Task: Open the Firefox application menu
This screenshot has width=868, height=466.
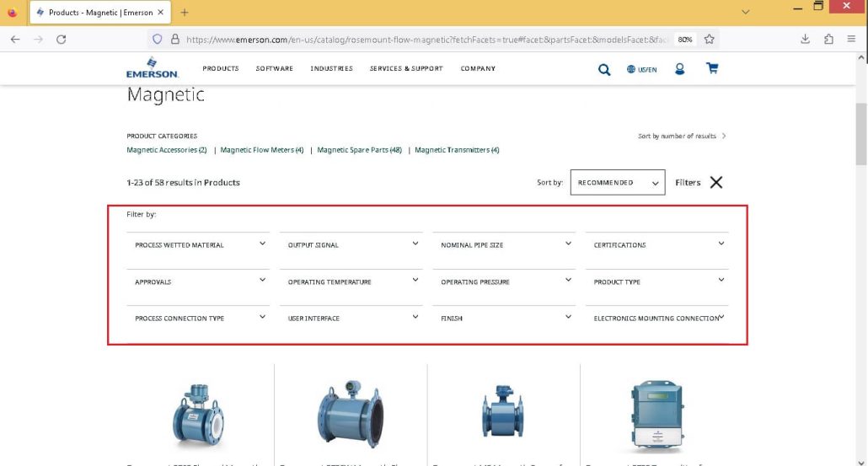Action: (851, 39)
